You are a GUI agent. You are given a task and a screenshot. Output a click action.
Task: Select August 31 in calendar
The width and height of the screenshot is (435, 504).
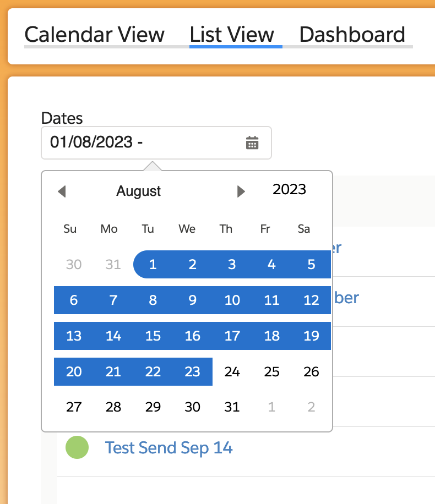[232, 407]
